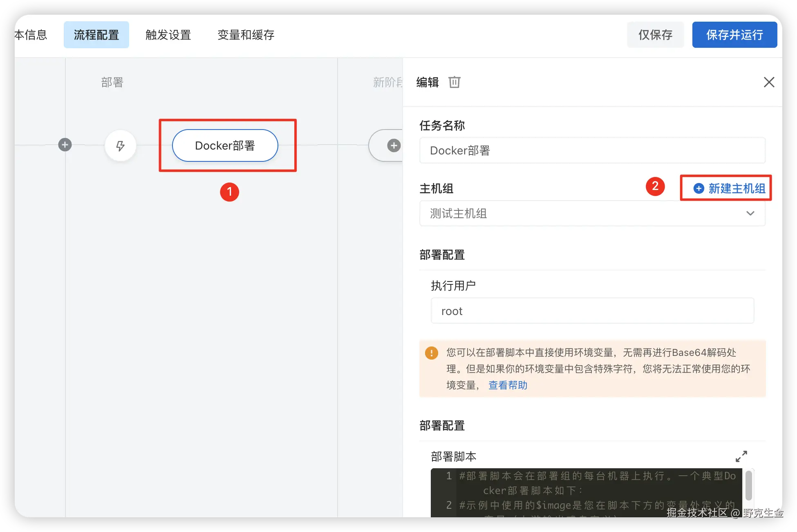Go to 变量和缓存 tab
Screen dimensions: 797x532
(x=246, y=35)
